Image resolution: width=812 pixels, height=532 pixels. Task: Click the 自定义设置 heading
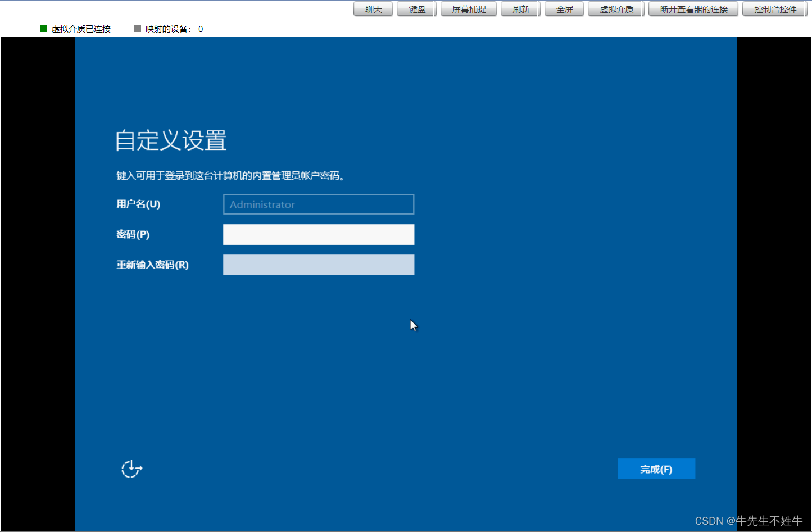pos(171,140)
